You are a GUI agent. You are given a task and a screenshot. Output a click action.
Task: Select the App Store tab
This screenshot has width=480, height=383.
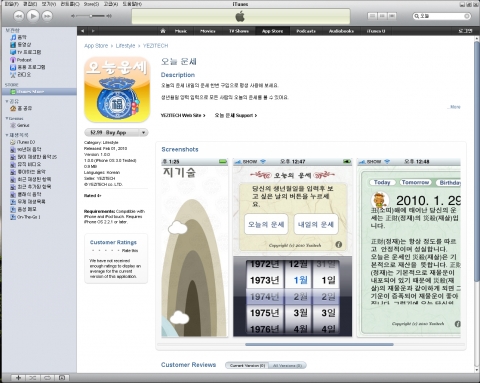pyautogui.click(x=272, y=31)
